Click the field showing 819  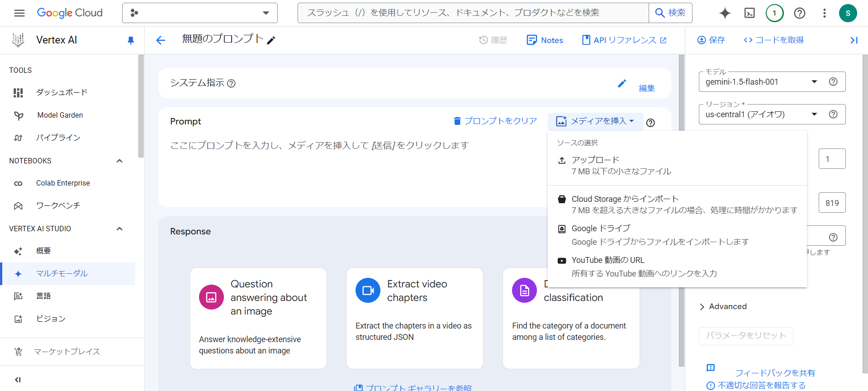point(832,203)
